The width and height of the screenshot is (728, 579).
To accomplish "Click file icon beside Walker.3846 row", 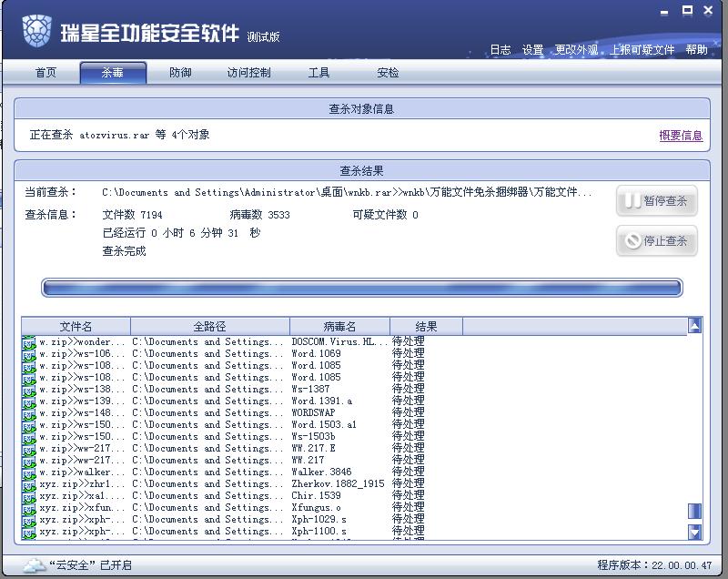I will [x=29, y=472].
